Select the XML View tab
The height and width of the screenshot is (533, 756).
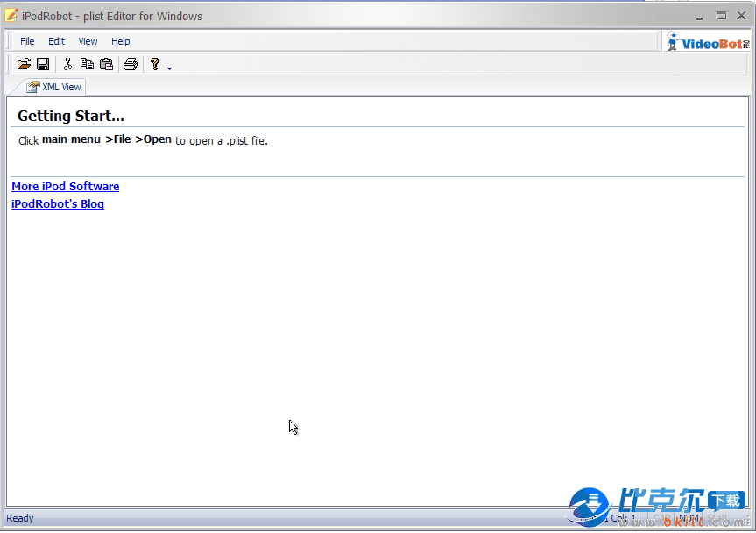[54, 87]
